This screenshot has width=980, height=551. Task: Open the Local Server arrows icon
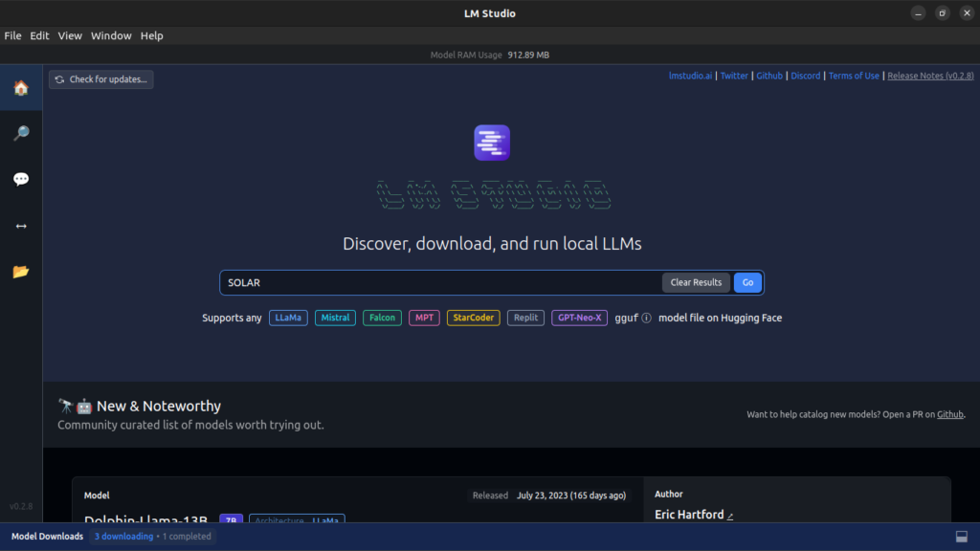click(21, 225)
